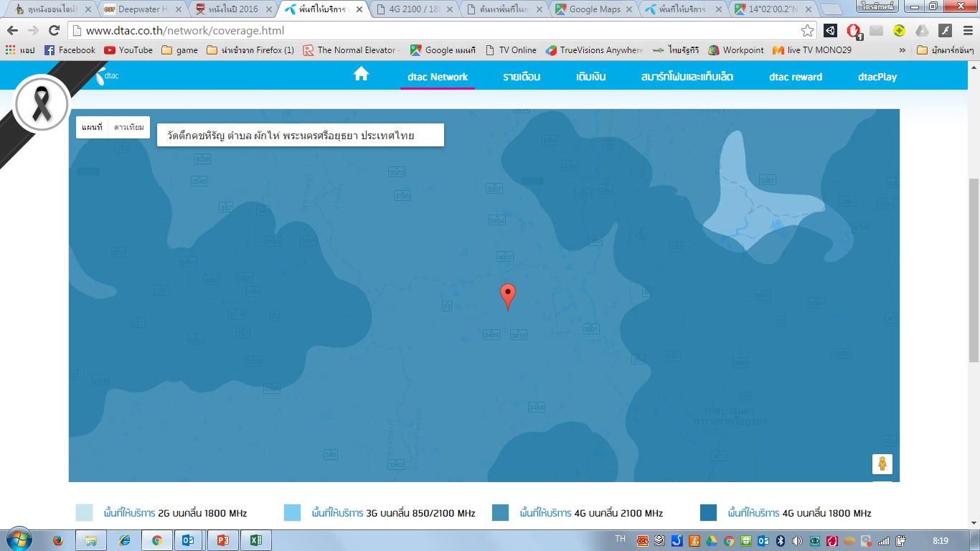Open the เติมเงิน menu

591,77
